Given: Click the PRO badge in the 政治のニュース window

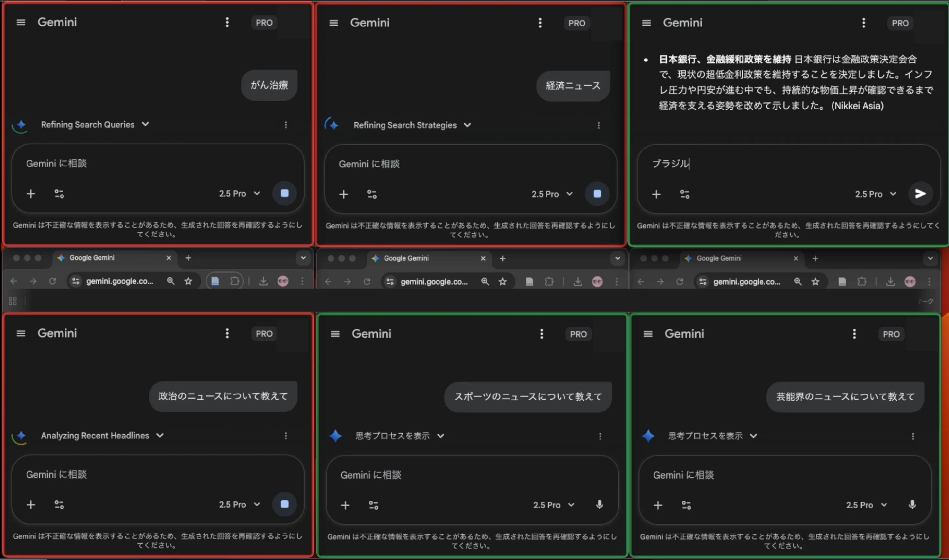Looking at the screenshot, I should pyautogui.click(x=264, y=334).
